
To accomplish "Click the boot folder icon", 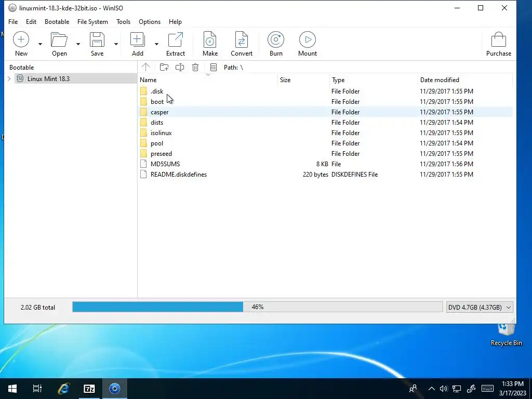I will click(143, 102).
